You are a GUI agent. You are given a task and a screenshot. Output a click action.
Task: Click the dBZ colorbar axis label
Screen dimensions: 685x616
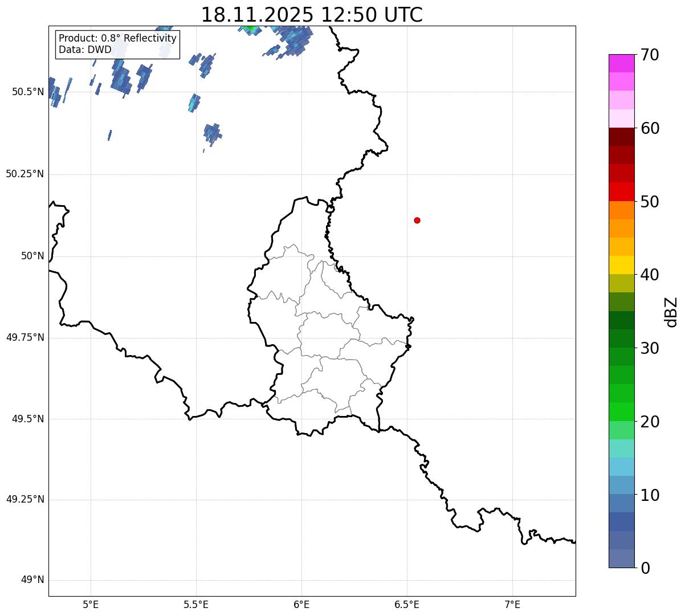click(671, 312)
